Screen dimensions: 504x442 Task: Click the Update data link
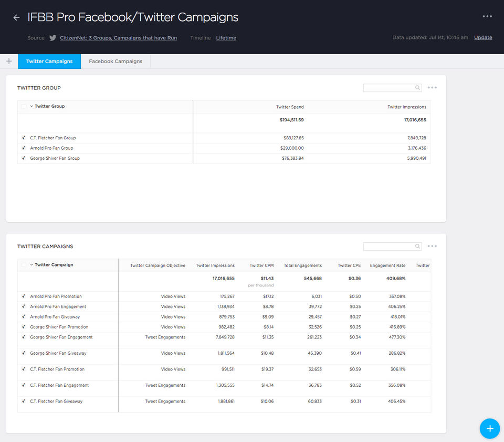(x=483, y=38)
